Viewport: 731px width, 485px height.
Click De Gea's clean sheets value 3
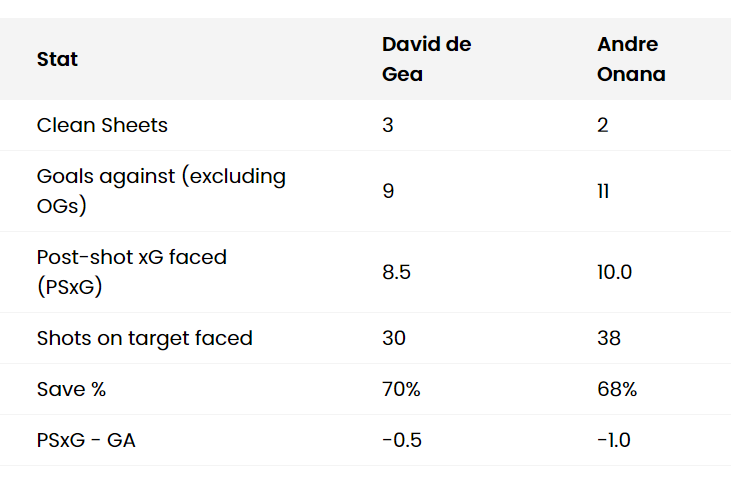click(x=388, y=125)
